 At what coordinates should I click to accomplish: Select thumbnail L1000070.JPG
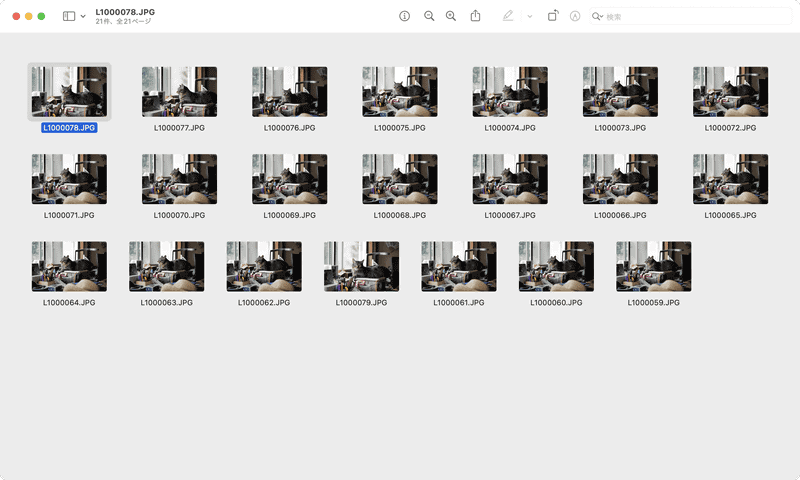pos(180,179)
